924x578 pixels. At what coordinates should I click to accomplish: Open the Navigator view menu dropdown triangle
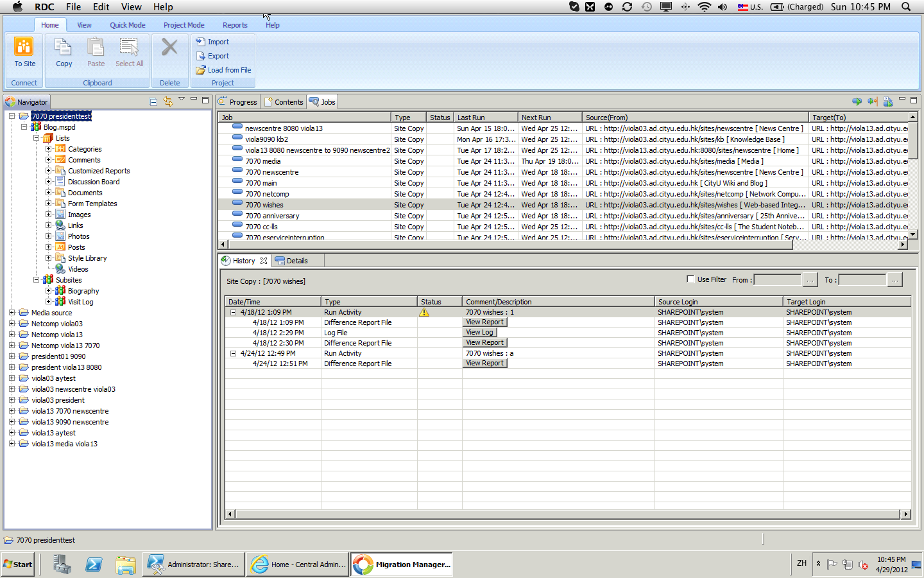pos(182,99)
